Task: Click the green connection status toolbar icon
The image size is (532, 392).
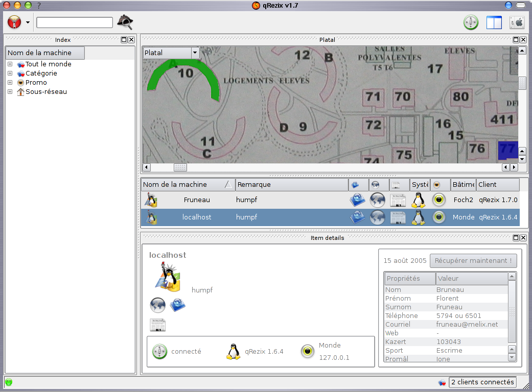Action: pos(471,22)
